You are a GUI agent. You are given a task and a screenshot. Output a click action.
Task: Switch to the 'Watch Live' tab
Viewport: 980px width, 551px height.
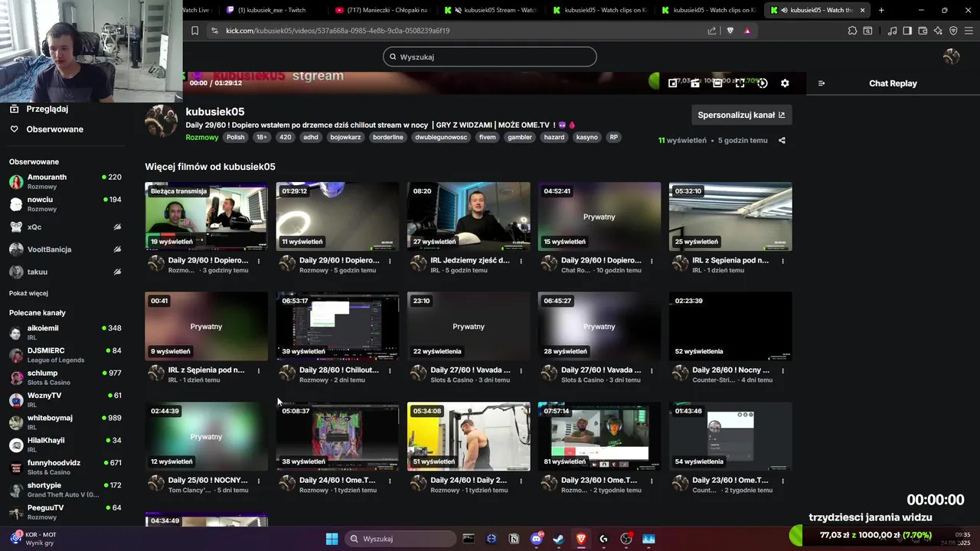(x=198, y=10)
